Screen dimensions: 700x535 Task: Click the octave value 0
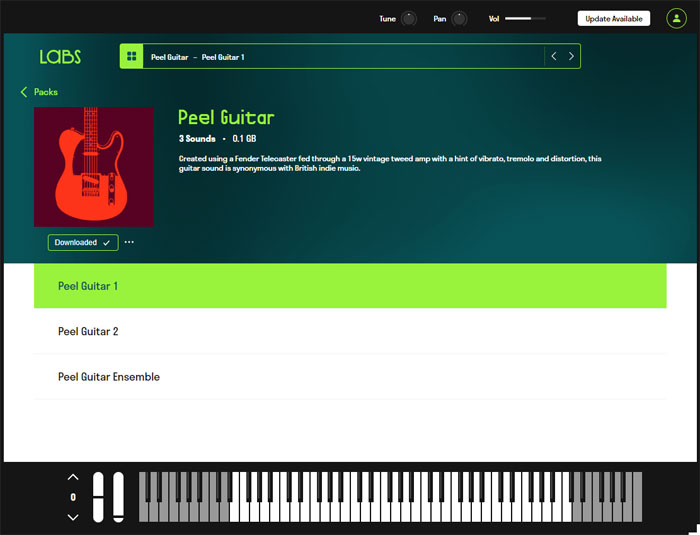click(x=73, y=497)
